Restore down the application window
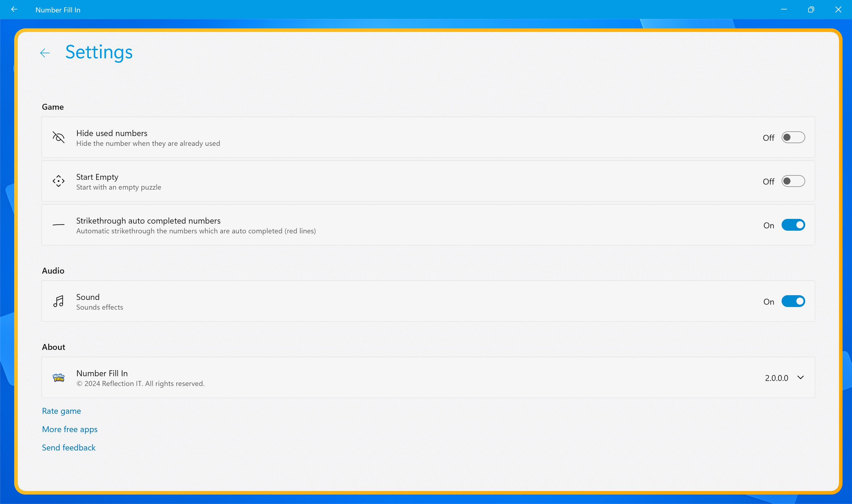This screenshot has width=852, height=504. (x=811, y=9)
